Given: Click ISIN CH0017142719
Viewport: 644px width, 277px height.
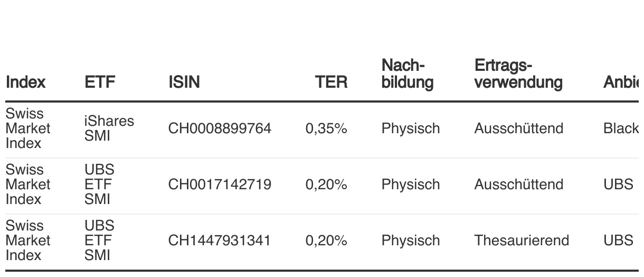Looking at the screenshot, I should pyautogui.click(x=220, y=184).
